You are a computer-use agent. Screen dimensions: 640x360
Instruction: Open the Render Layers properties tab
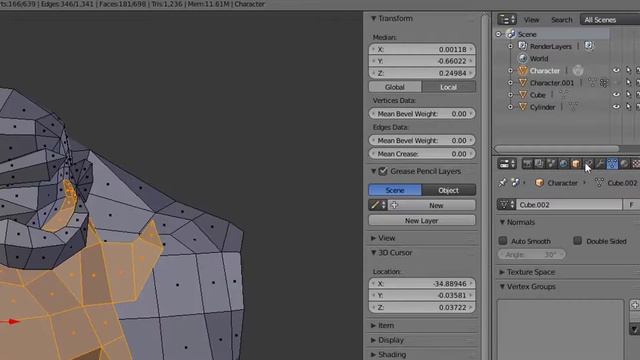[539, 164]
